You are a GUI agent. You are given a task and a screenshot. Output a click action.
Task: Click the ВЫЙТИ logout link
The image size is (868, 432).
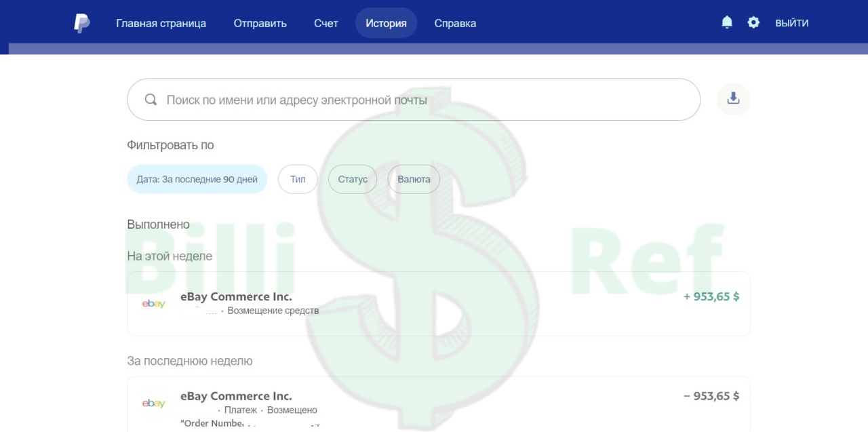tap(792, 23)
